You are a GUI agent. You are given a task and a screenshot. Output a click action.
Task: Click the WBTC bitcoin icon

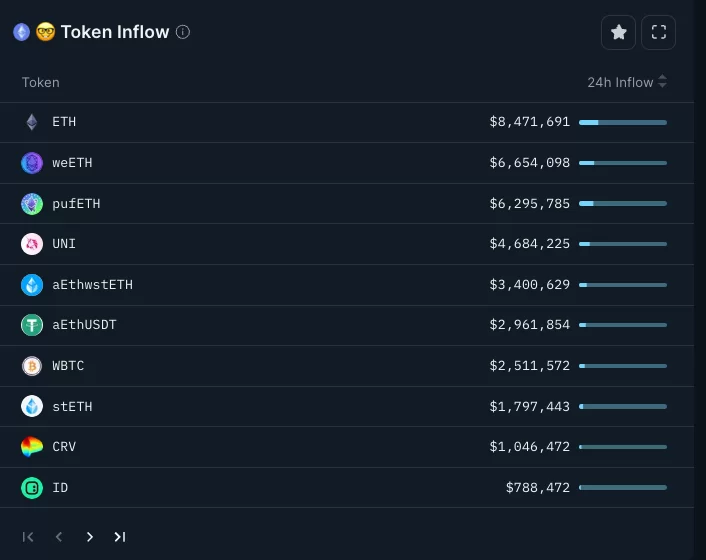[x=32, y=366]
